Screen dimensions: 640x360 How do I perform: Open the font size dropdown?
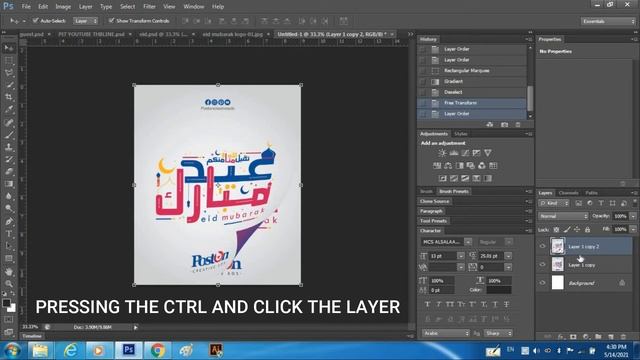461,256
